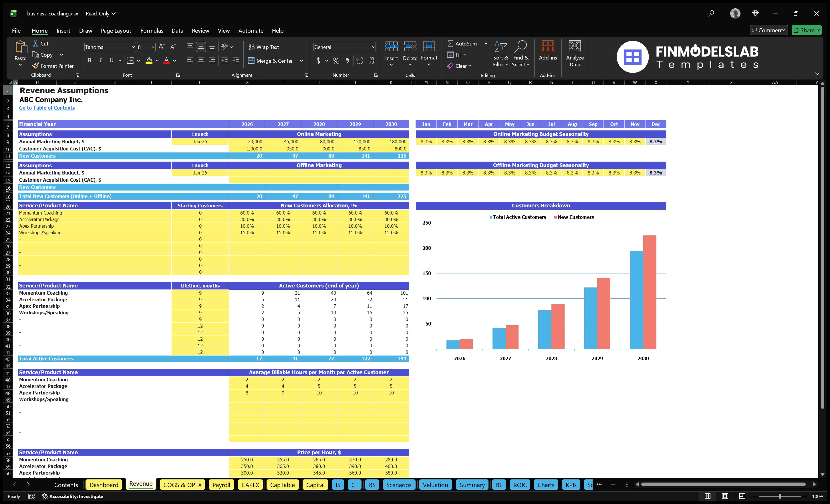The image size is (830, 504).
Task: Open the Fill Color dropdown arrow
Action: coord(157,61)
